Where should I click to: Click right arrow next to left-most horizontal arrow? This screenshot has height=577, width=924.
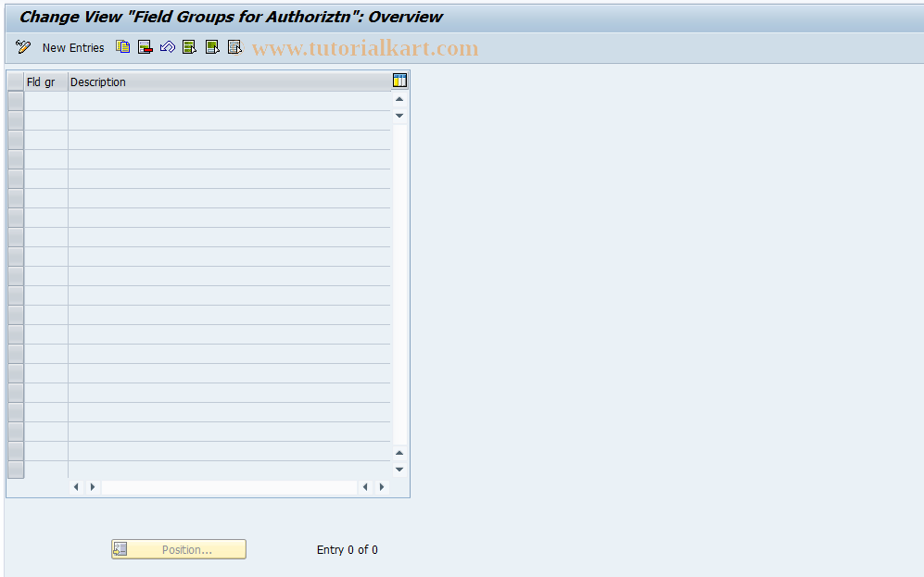[x=93, y=487]
